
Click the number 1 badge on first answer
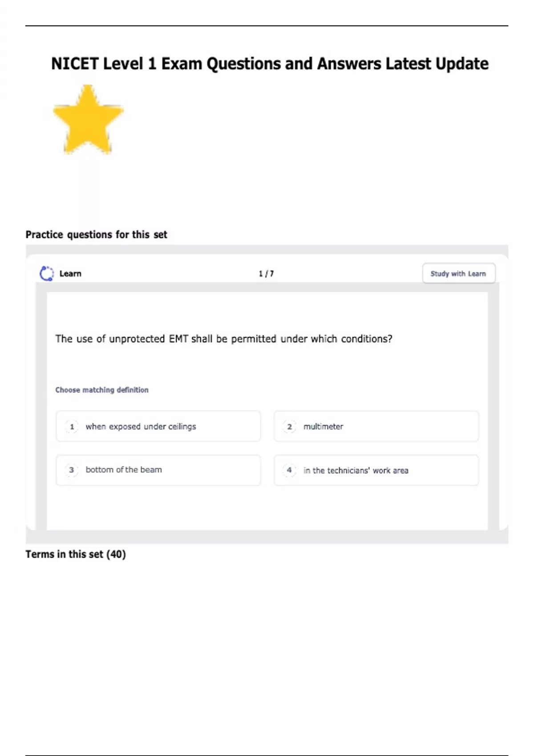(72, 426)
